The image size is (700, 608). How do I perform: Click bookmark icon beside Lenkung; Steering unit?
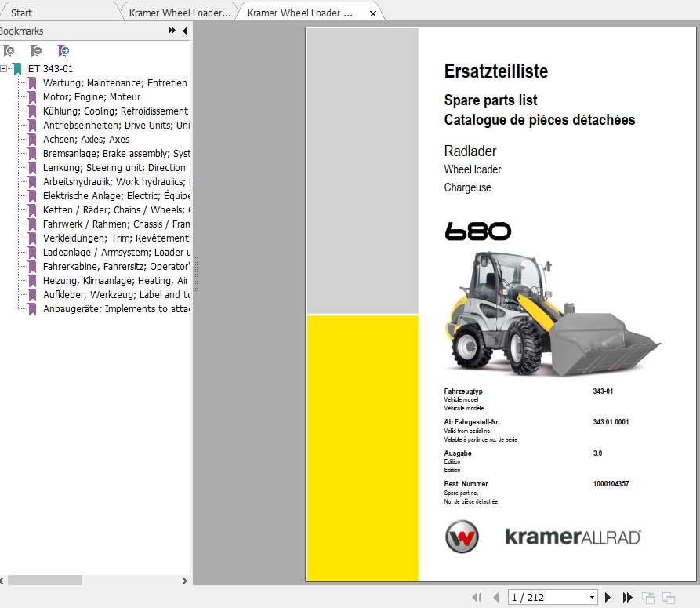pos(32,168)
